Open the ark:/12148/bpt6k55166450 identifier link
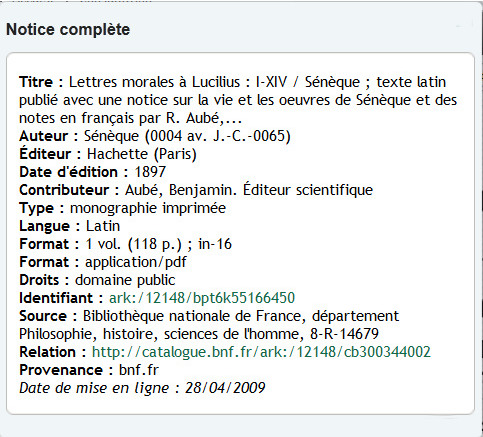The width and height of the screenshot is (483, 437). point(202,298)
